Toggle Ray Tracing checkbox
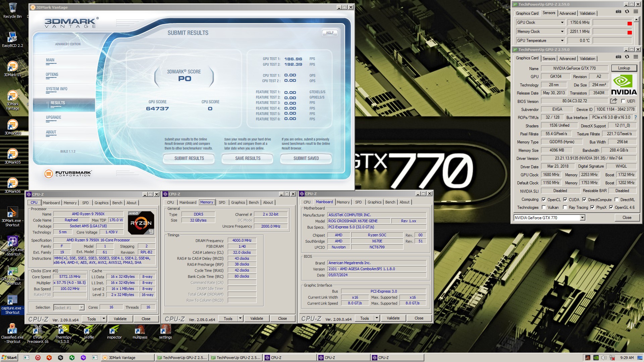The height and width of the screenshot is (362, 644). tap(565, 207)
